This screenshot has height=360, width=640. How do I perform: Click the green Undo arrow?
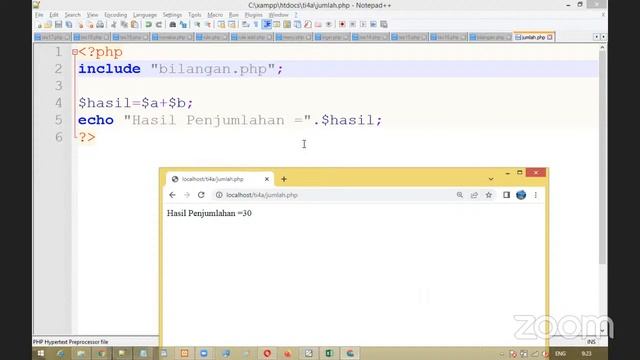(149, 25)
